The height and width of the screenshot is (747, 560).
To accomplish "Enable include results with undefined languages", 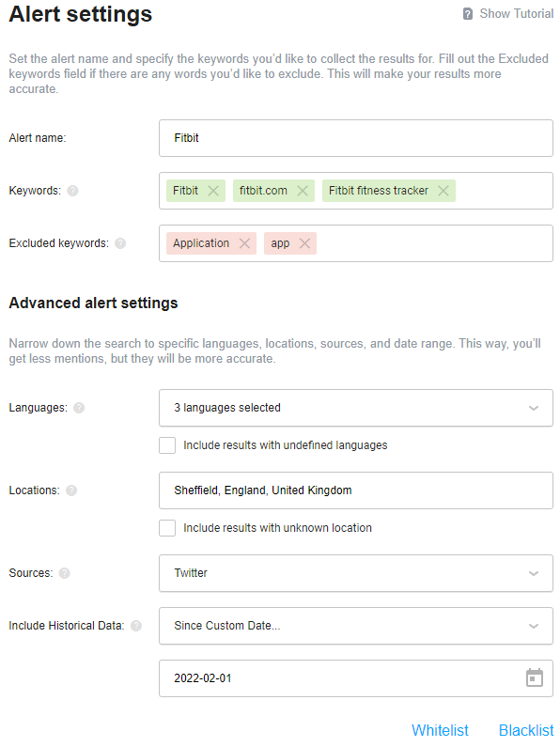I will (x=167, y=445).
